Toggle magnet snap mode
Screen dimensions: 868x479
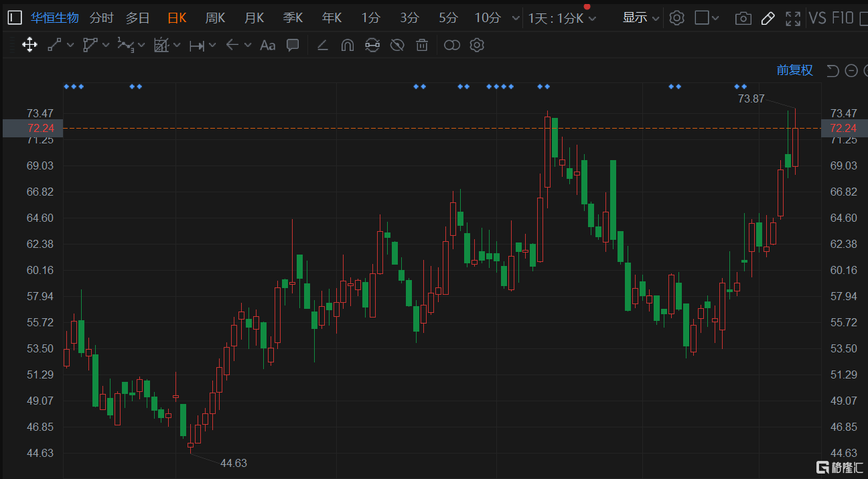tap(347, 46)
